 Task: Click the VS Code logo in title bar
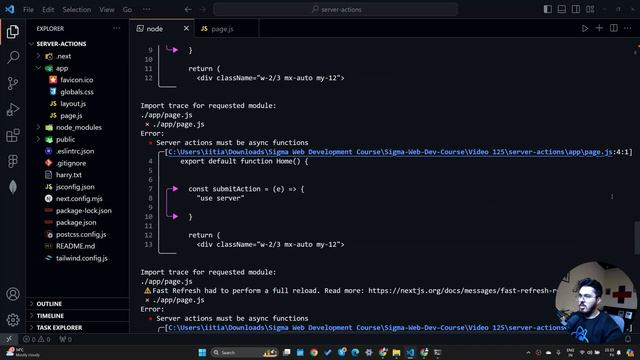(x=10, y=9)
